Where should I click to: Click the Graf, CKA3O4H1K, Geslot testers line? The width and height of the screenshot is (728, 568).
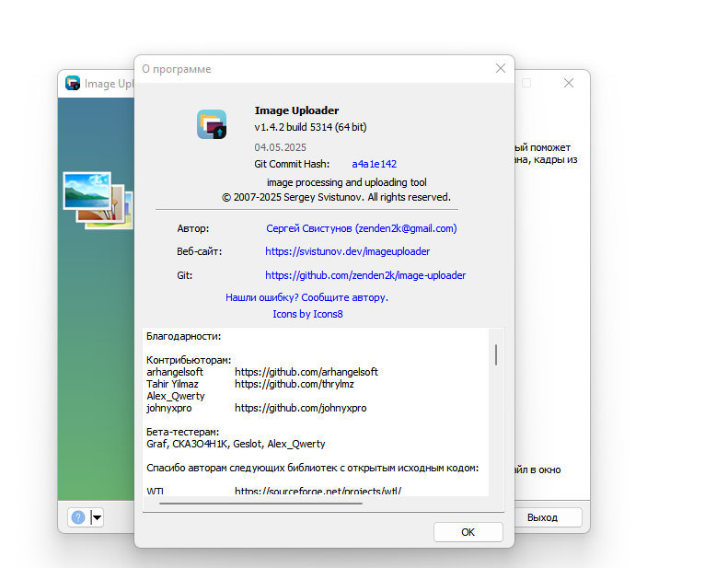click(236, 444)
